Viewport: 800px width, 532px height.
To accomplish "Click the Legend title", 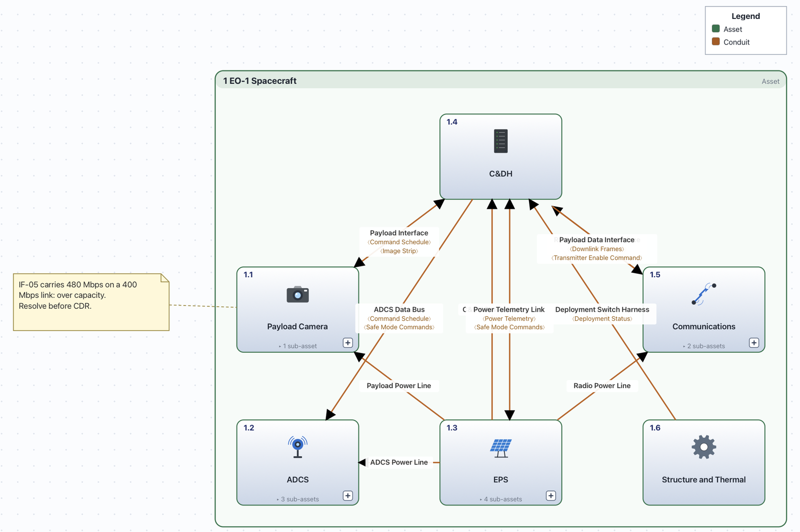I will coord(745,16).
